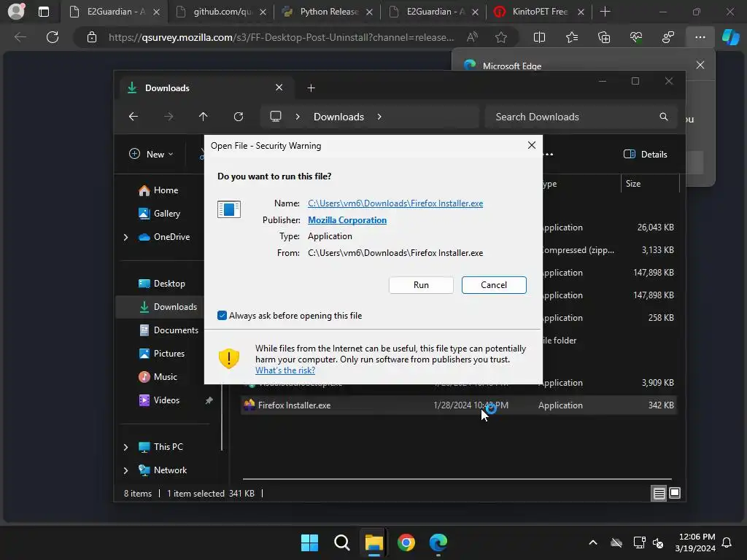Open Windows Search from the taskbar
Viewport: 747px width, 560px height.
click(x=341, y=542)
